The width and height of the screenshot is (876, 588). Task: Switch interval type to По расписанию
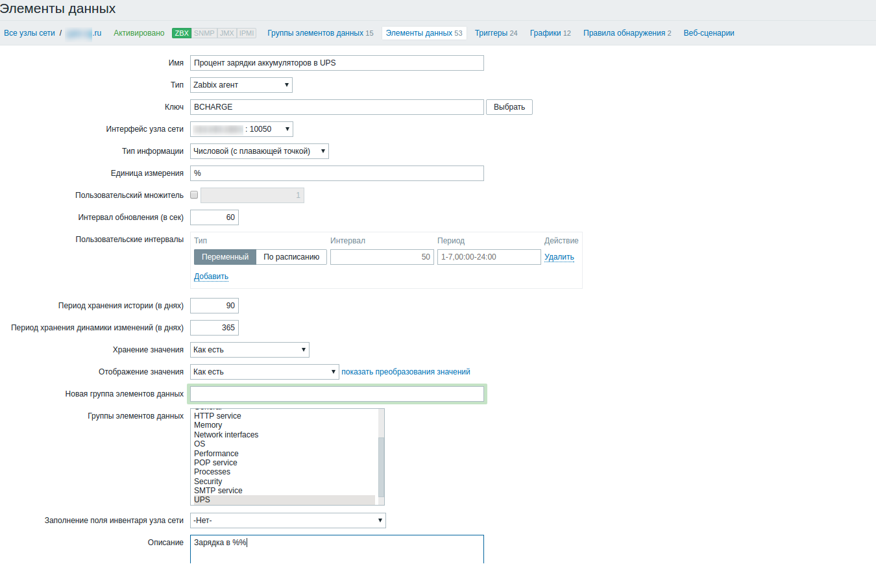tap(291, 256)
